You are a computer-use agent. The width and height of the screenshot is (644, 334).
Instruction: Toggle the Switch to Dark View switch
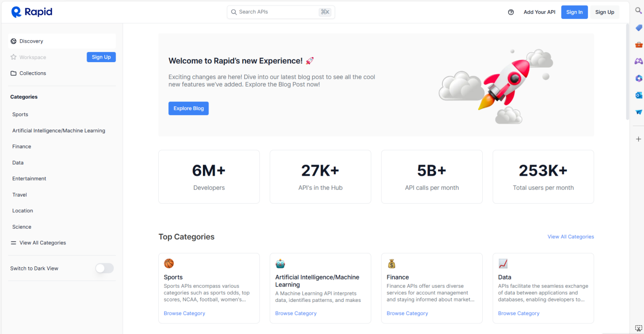click(104, 268)
